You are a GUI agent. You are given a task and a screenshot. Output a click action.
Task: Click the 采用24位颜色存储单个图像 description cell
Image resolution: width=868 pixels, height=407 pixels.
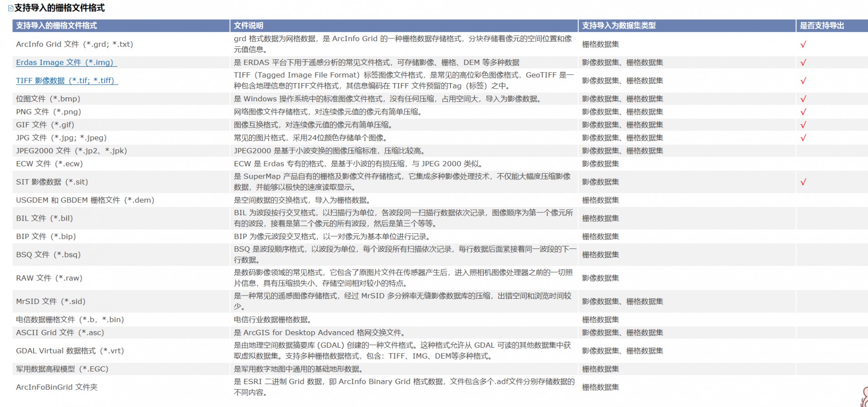pos(404,138)
